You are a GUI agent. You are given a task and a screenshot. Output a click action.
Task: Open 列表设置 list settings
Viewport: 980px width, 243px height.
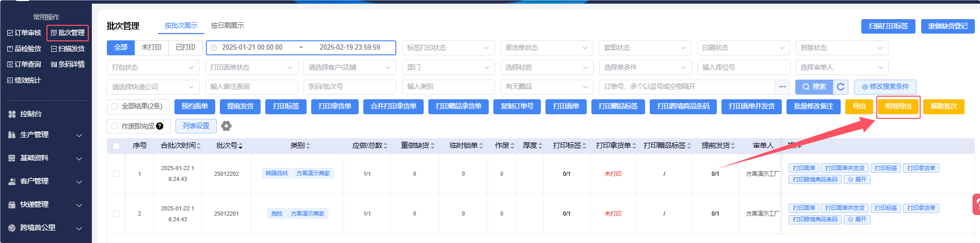tap(196, 126)
